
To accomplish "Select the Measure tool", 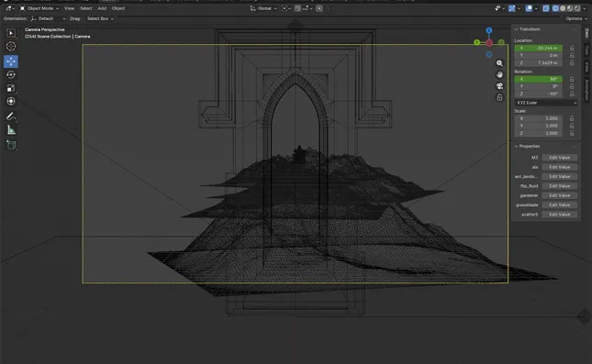I will click(11, 130).
